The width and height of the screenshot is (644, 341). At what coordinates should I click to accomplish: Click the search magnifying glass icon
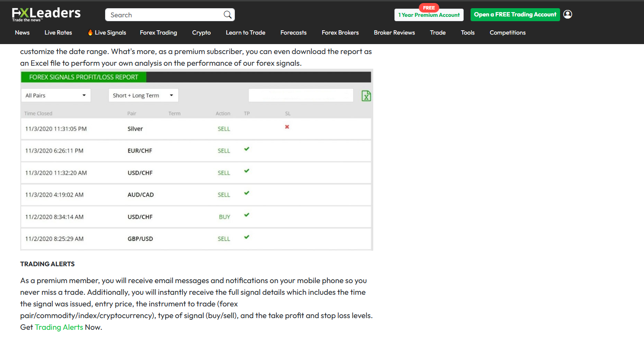pos(227,15)
